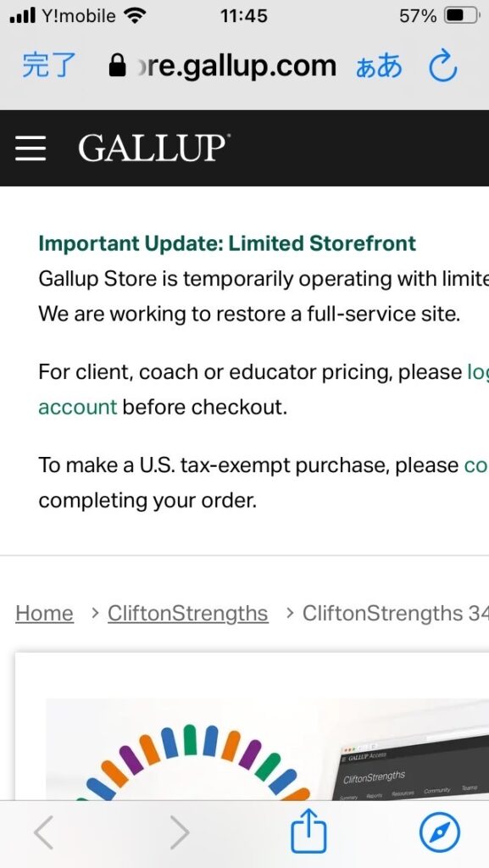Screen dimensions: 489x868
Task: Select CliftonStrengths 34 breadcrumb item
Action: coord(396,614)
